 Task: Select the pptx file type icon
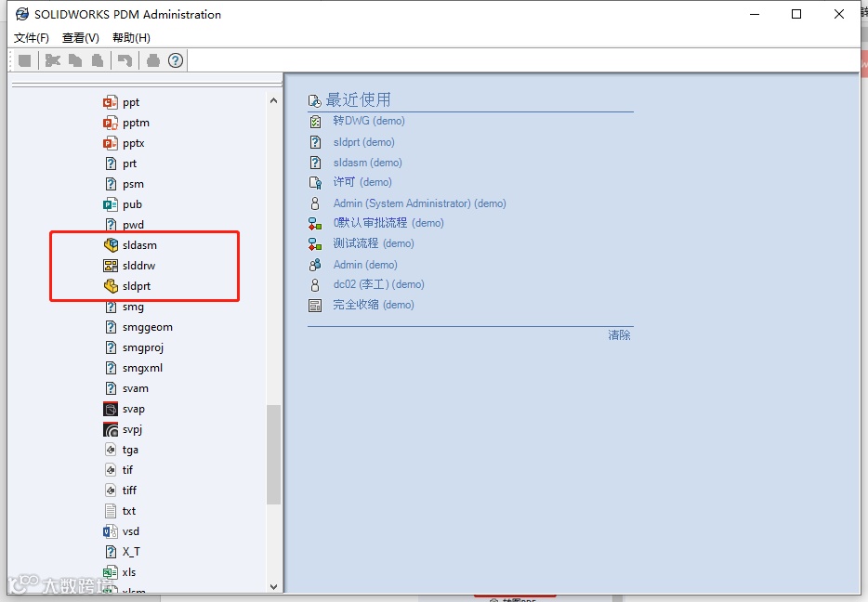point(111,143)
